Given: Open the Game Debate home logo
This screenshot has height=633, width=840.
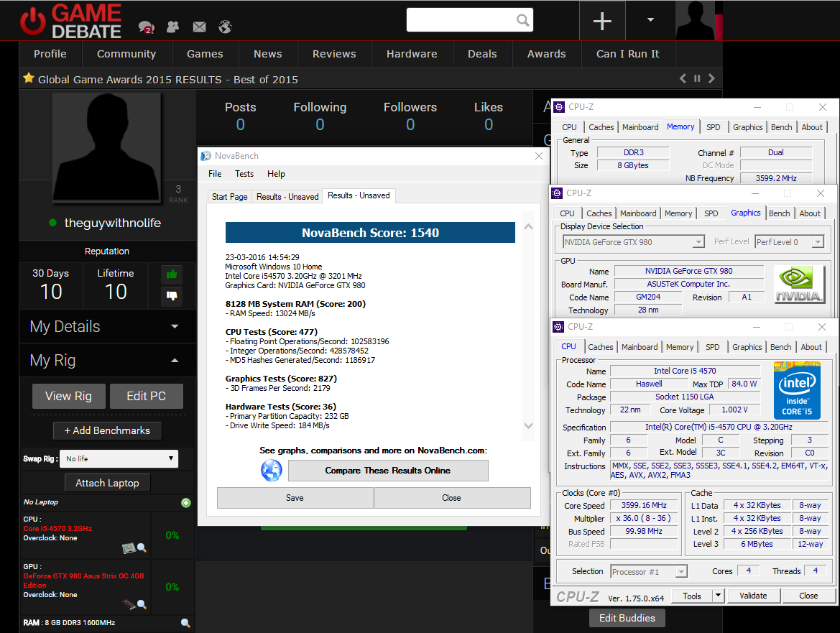Looking at the screenshot, I should click(x=70, y=21).
